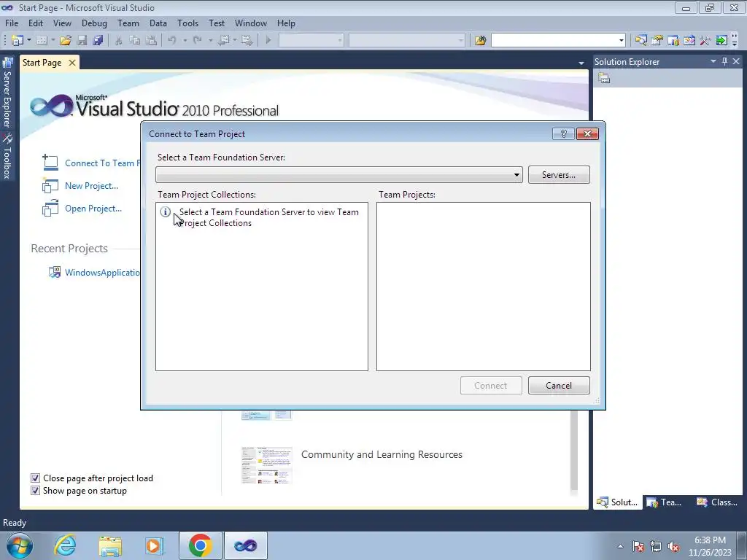Open the Properties Window toolbar icon
The image size is (747, 560).
pos(657,41)
